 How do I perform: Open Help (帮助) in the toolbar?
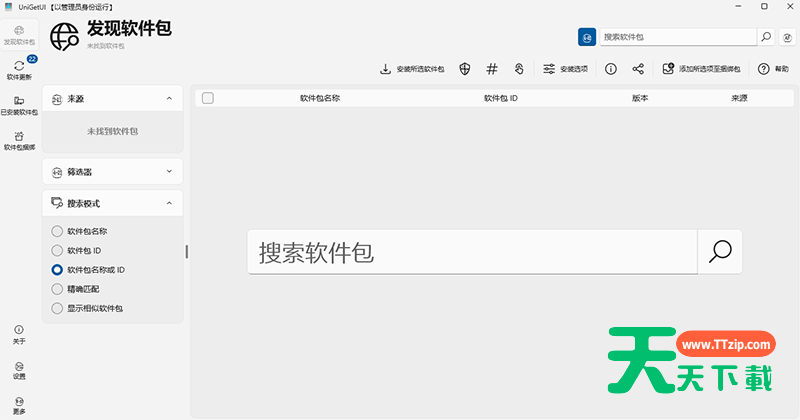(x=773, y=69)
